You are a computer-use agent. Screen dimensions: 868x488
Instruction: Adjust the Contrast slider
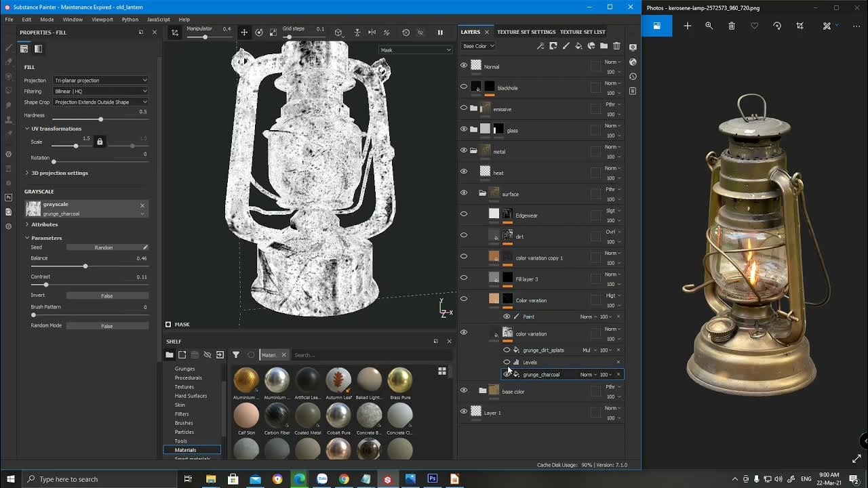[90, 285]
